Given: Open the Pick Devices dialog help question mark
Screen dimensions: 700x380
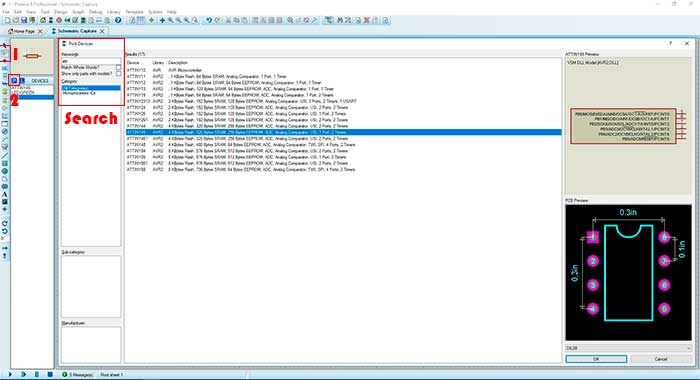Looking at the screenshot, I should point(671,43).
